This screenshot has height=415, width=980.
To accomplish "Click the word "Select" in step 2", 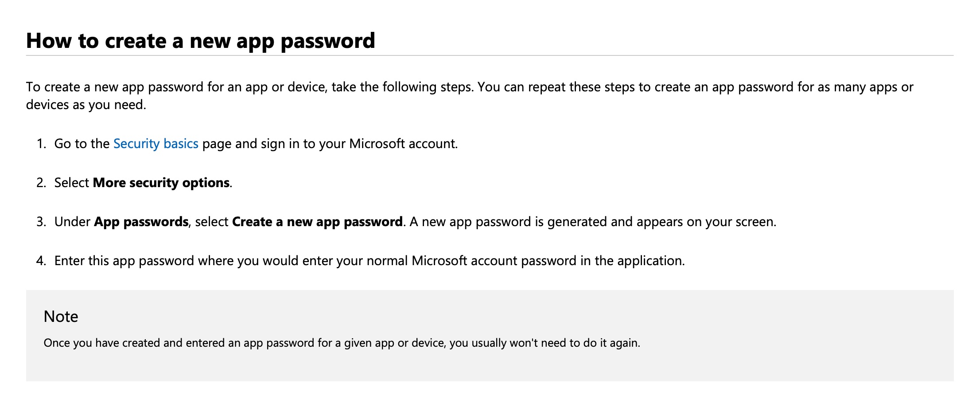I will click(72, 183).
